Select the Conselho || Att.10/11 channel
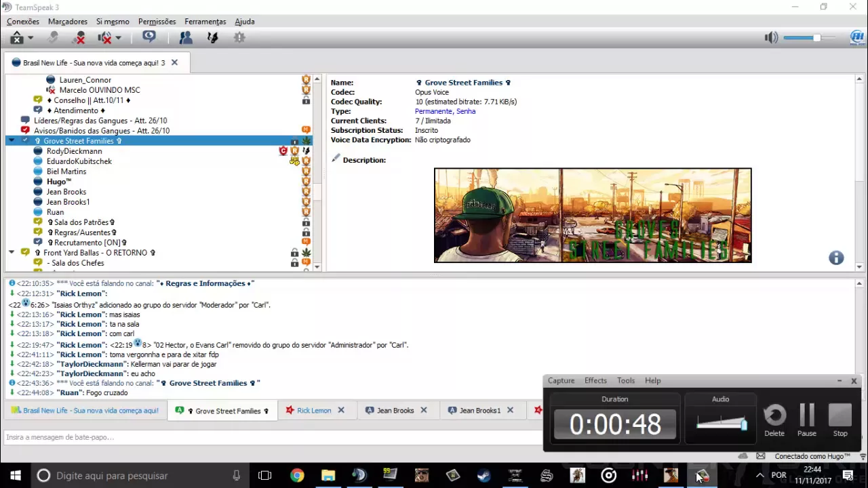 click(x=88, y=100)
